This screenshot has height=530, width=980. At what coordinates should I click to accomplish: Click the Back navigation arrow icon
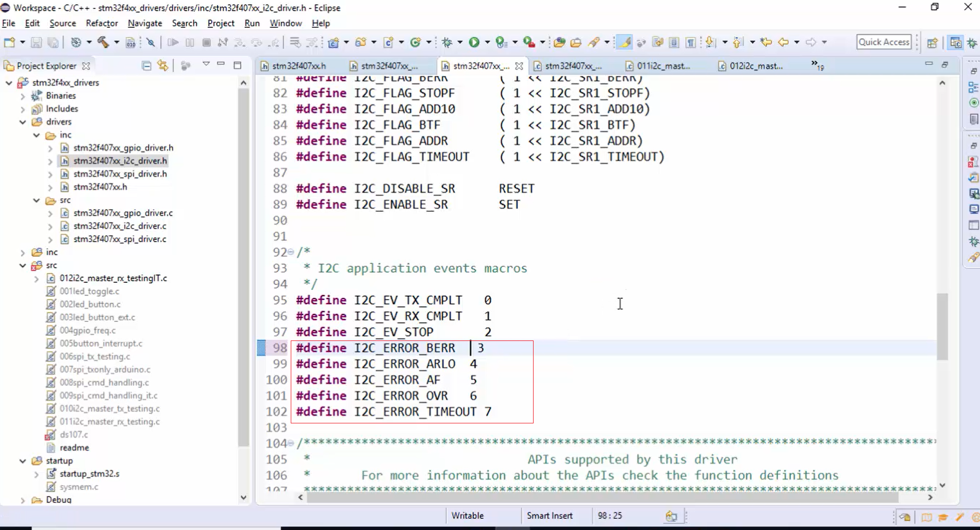(x=783, y=42)
